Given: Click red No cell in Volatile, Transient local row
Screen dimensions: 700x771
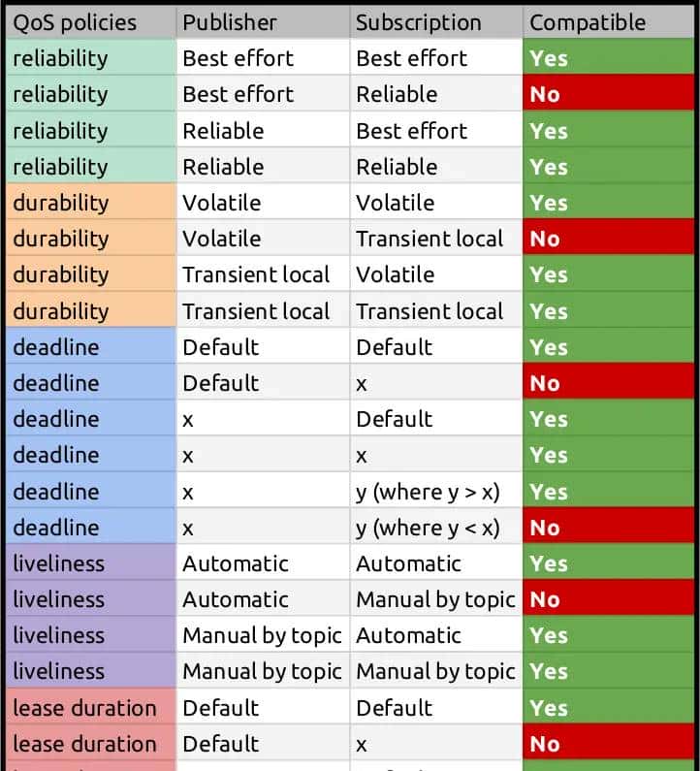Looking at the screenshot, I should tap(611, 239).
